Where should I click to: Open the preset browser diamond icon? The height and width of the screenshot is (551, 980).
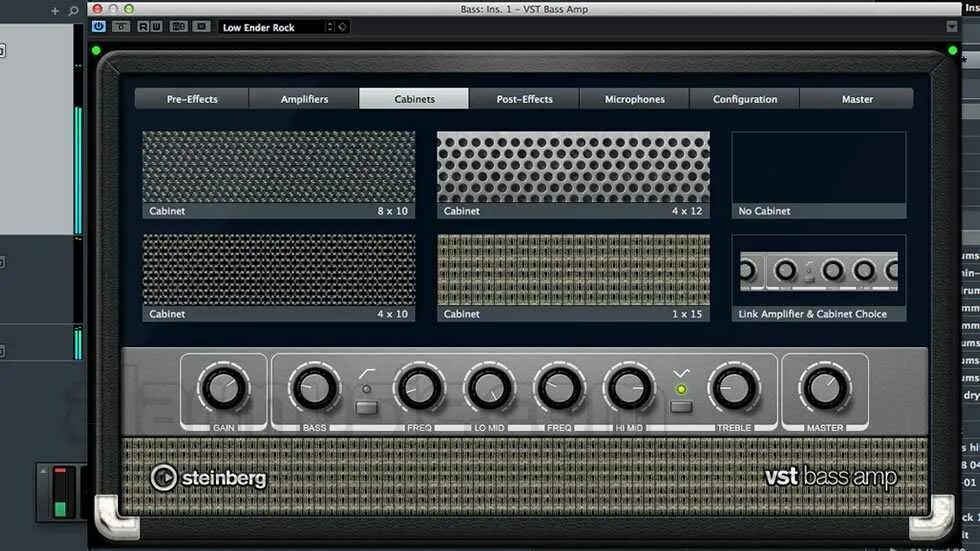coord(342,27)
